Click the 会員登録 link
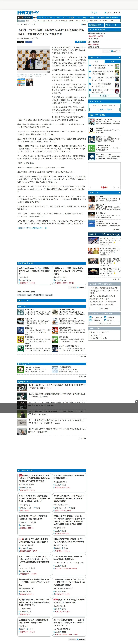This screenshot has height=644, width=138. coord(117,13)
